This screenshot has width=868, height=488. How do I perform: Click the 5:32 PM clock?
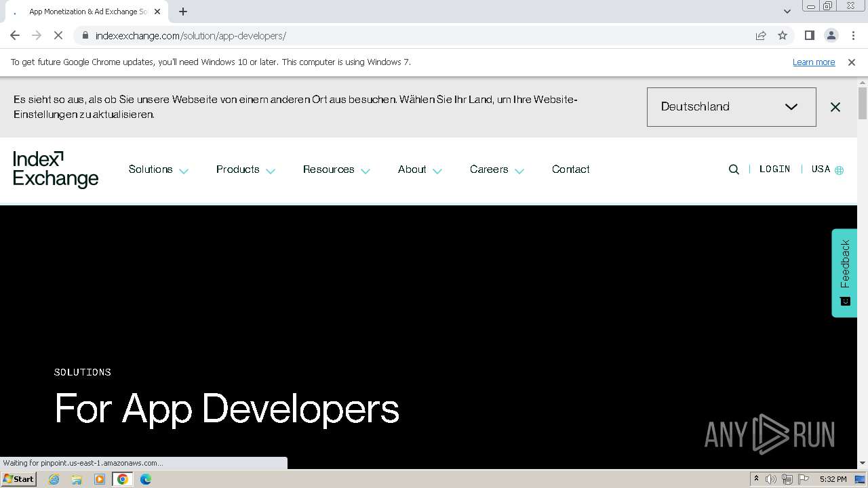tap(833, 479)
